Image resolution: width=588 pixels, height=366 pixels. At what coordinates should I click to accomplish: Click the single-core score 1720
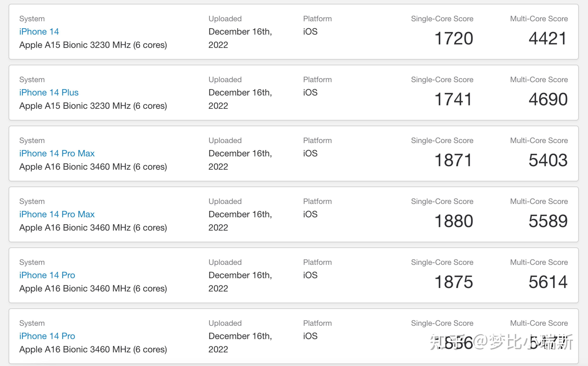click(x=454, y=39)
